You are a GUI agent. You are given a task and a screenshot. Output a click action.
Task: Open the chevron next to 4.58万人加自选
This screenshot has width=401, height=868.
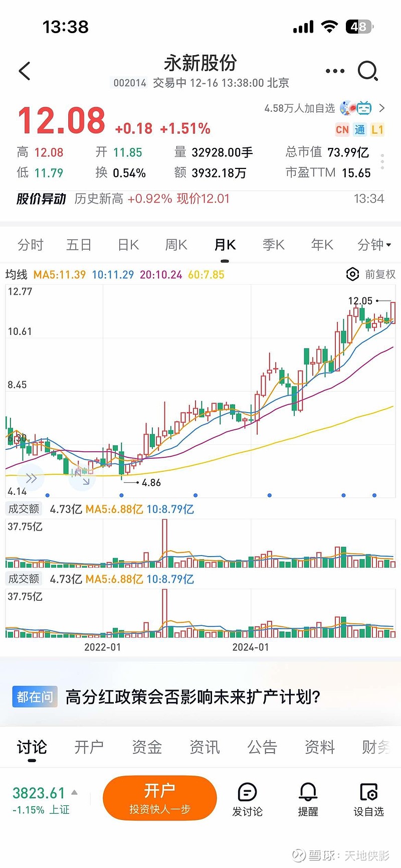coord(382,108)
